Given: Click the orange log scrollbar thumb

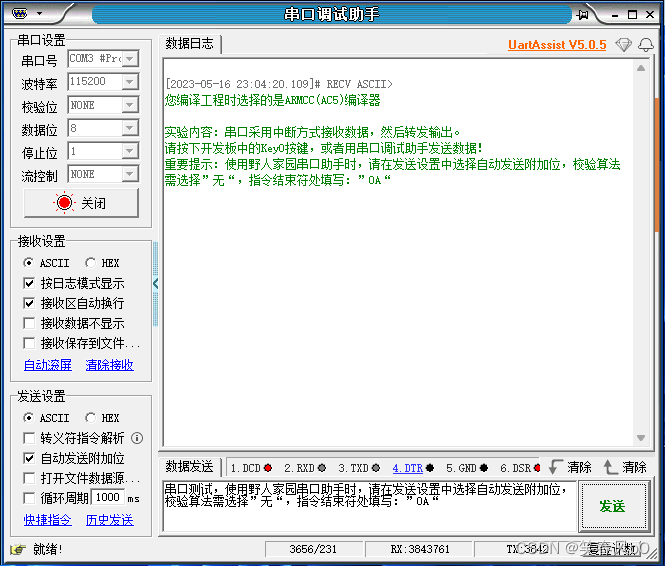Looking at the screenshot, I should coord(657,165).
